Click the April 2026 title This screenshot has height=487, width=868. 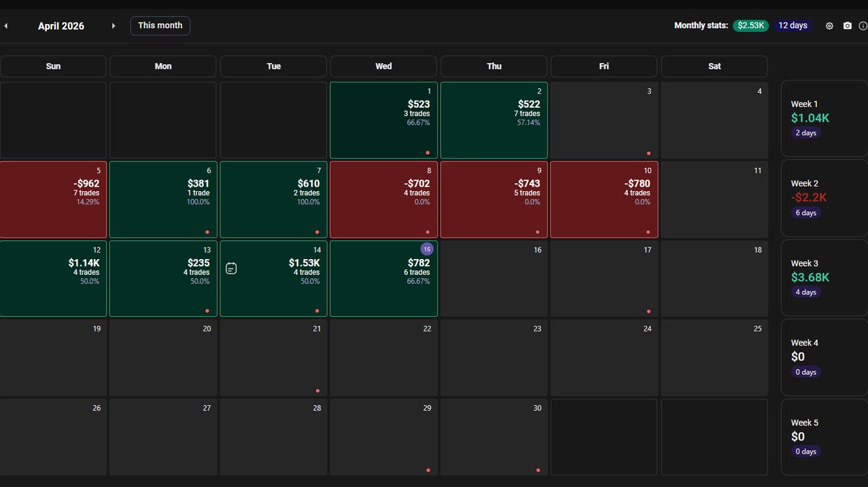tap(61, 25)
